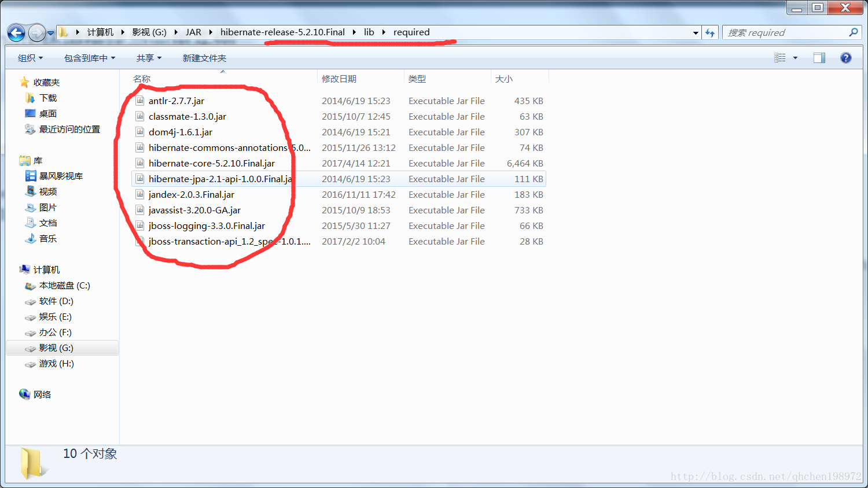Click 6,464 KB size of hibernate-core

pyautogui.click(x=525, y=163)
